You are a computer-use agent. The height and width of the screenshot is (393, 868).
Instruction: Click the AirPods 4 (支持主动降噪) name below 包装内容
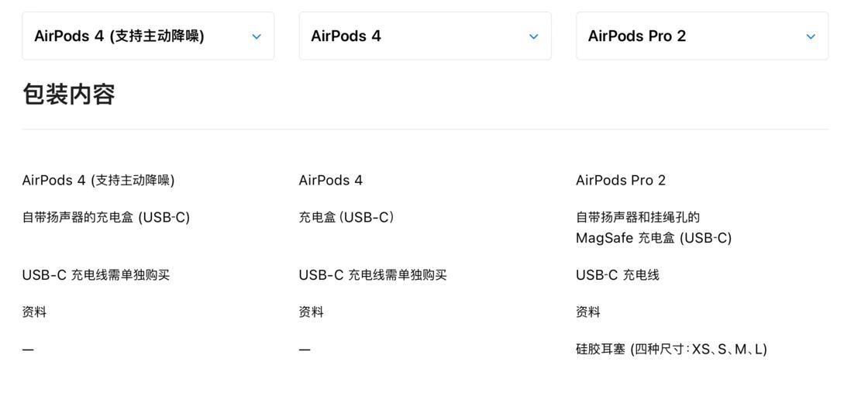click(x=98, y=181)
